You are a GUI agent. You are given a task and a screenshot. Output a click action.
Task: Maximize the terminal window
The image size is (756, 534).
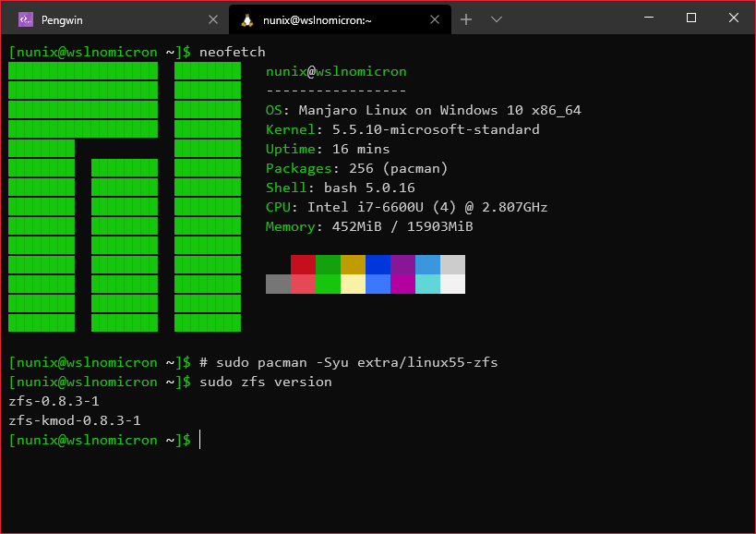pyautogui.click(x=690, y=18)
